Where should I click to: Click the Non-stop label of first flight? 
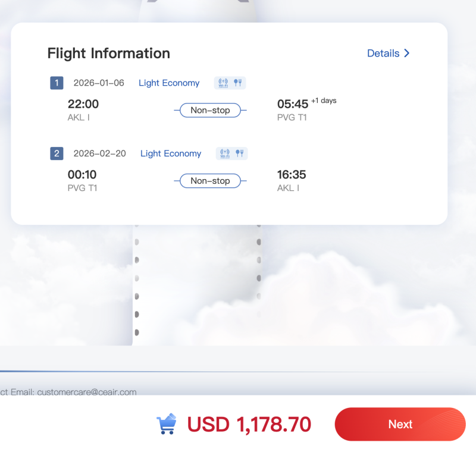coord(211,110)
